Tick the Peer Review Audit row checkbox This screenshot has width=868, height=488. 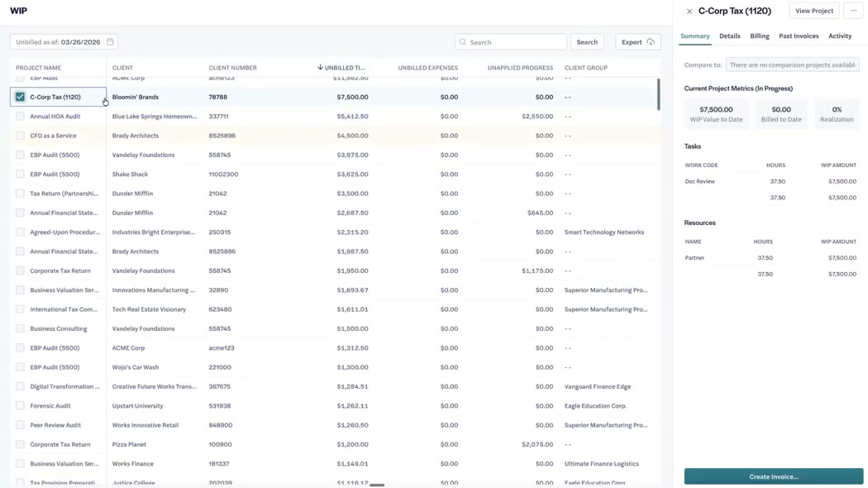click(x=20, y=425)
